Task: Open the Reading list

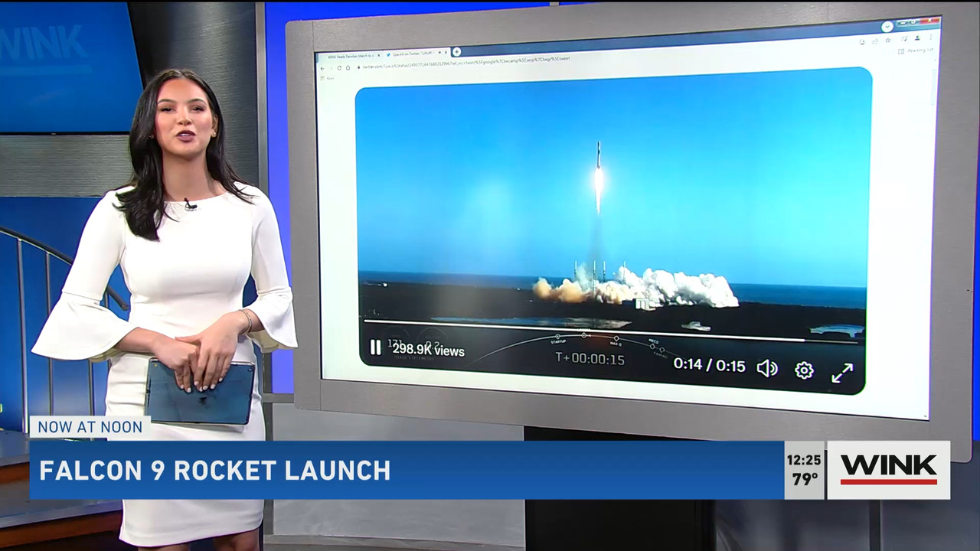Action: coord(916,51)
